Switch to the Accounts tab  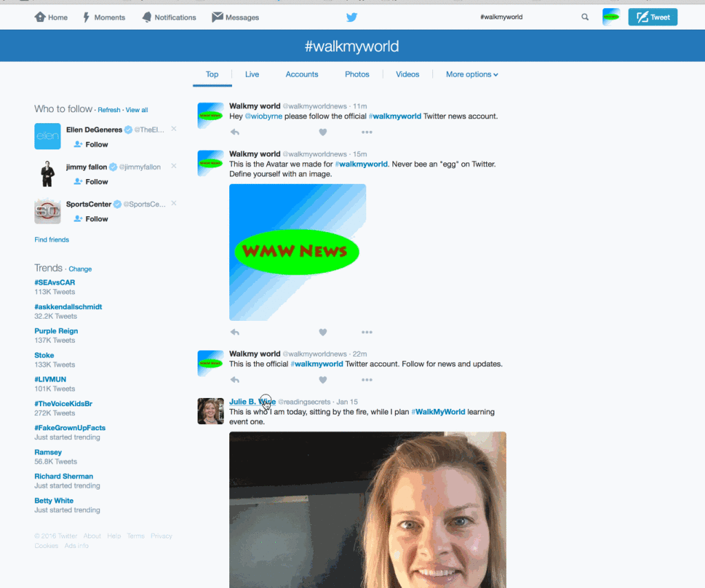tap(302, 74)
